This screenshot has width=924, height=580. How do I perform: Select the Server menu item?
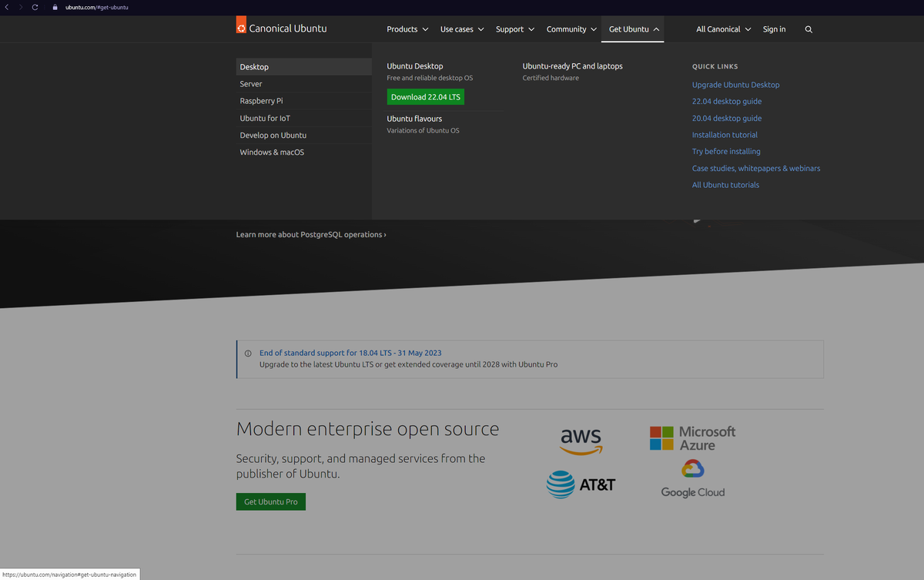[x=303, y=83]
